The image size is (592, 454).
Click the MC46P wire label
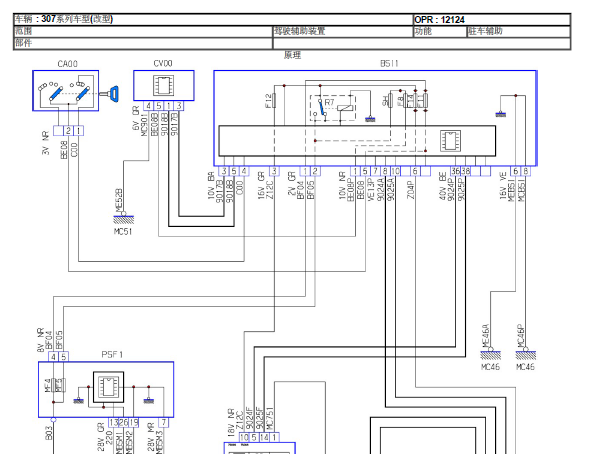point(521,335)
